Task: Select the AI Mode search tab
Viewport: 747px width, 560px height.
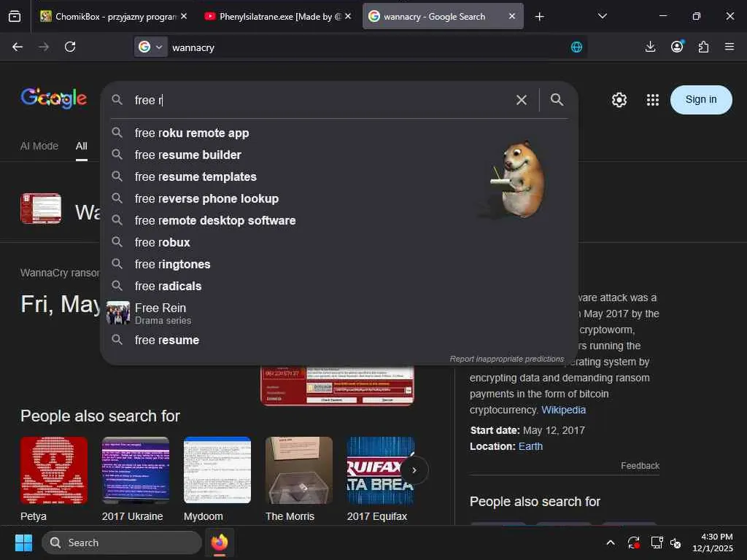Action: [39, 146]
